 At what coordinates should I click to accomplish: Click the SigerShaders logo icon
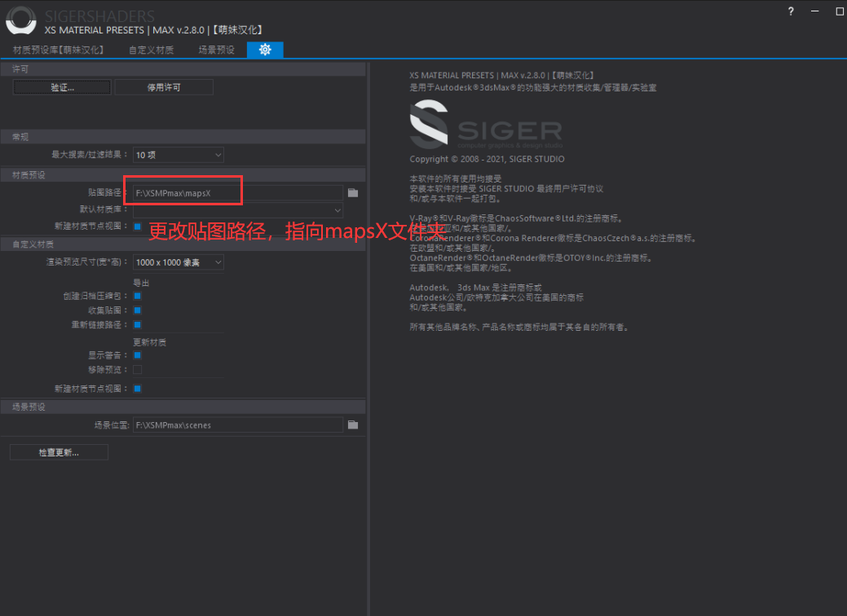pos(21,20)
